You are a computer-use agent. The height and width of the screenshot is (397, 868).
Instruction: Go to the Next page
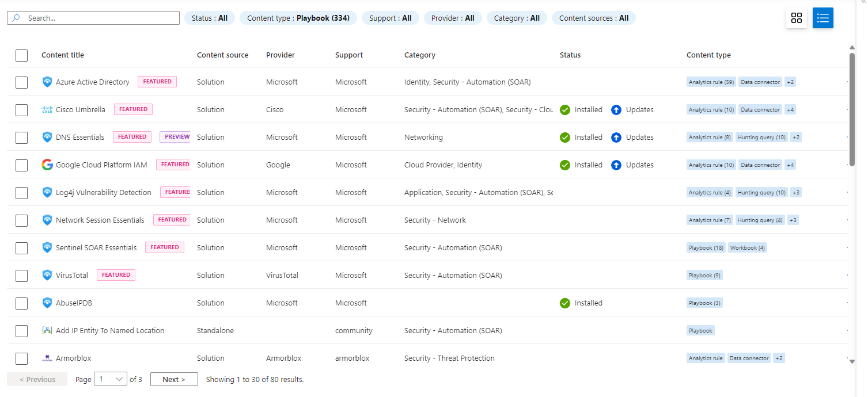tap(174, 379)
